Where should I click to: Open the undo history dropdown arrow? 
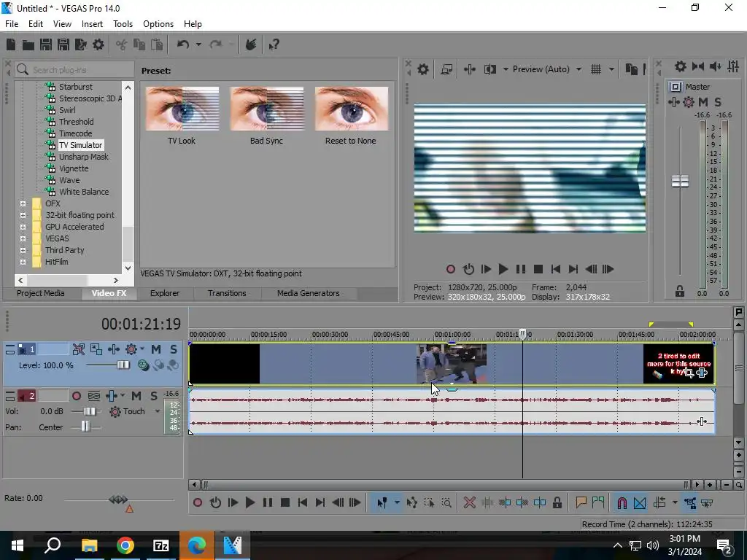pos(198,44)
